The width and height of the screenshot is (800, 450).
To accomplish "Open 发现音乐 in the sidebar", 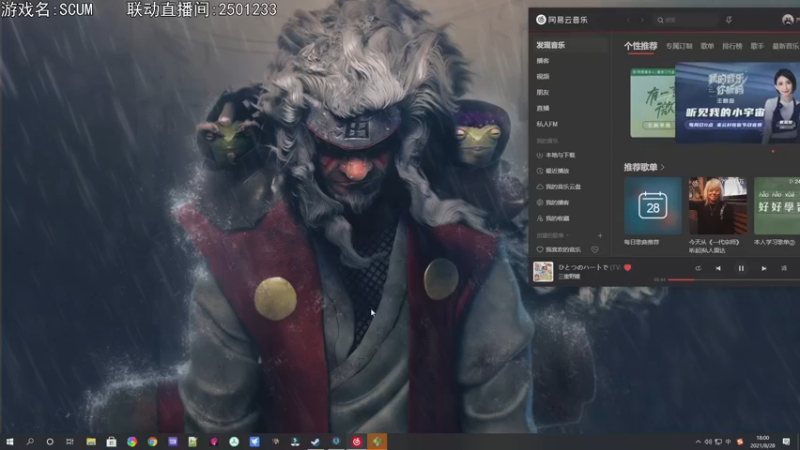I will pyautogui.click(x=569, y=45).
